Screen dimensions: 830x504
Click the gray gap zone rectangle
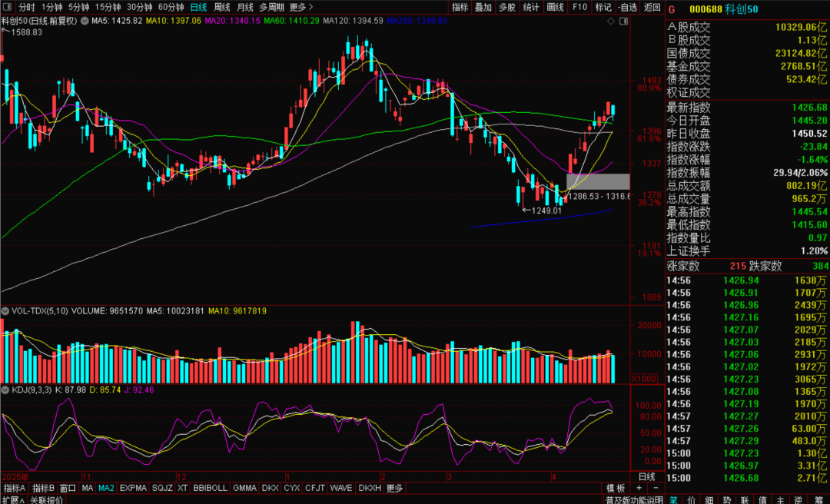coord(598,181)
